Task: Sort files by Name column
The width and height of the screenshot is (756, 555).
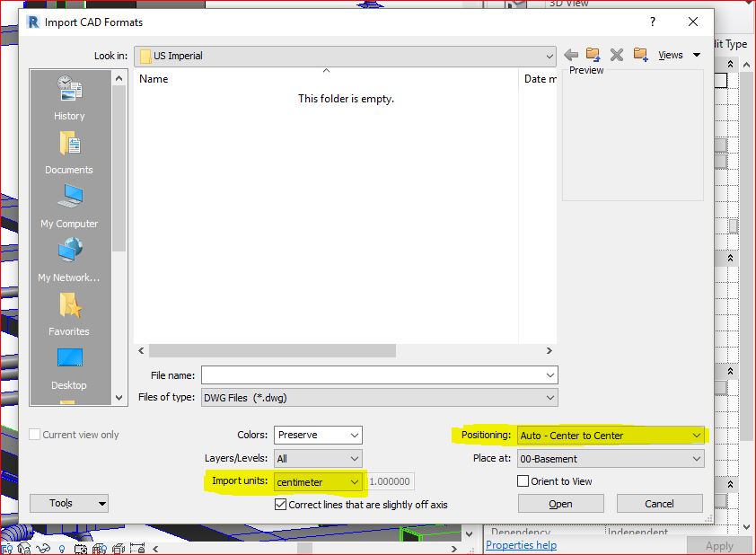Action: (x=154, y=79)
